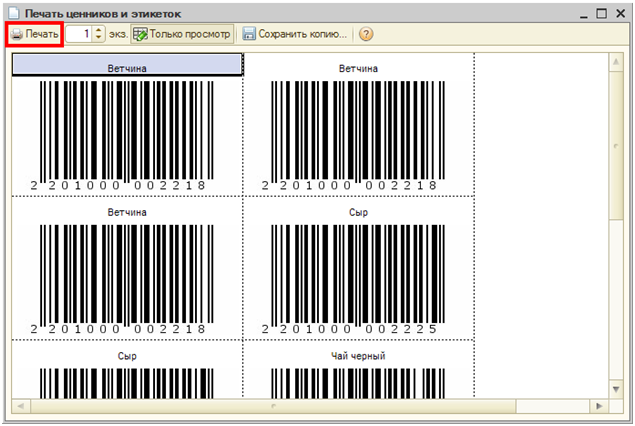Increase the copies count with up arrow
Viewport: 635px width, 426px height.
pyautogui.click(x=98, y=30)
